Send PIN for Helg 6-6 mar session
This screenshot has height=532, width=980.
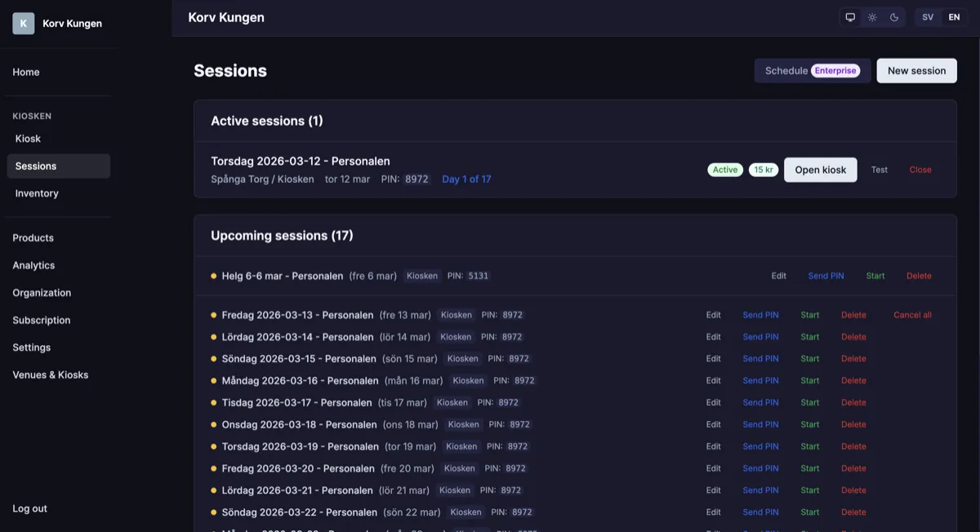(826, 276)
